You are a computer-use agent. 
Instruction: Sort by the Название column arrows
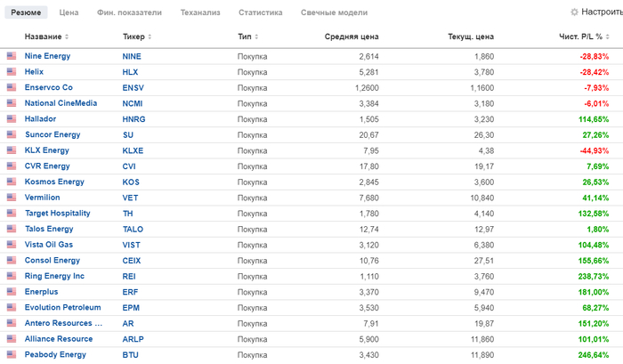(x=67, y=37)
